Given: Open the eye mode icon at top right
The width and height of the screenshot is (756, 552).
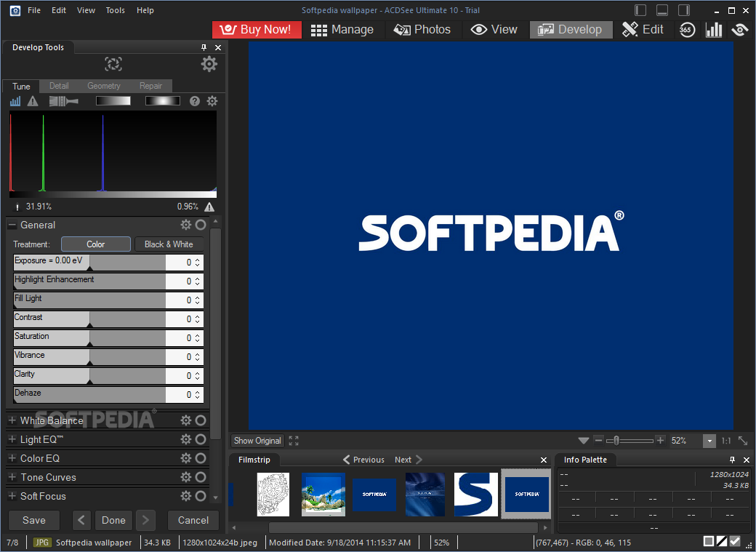Looking at the screenshot, I should 739,29.
